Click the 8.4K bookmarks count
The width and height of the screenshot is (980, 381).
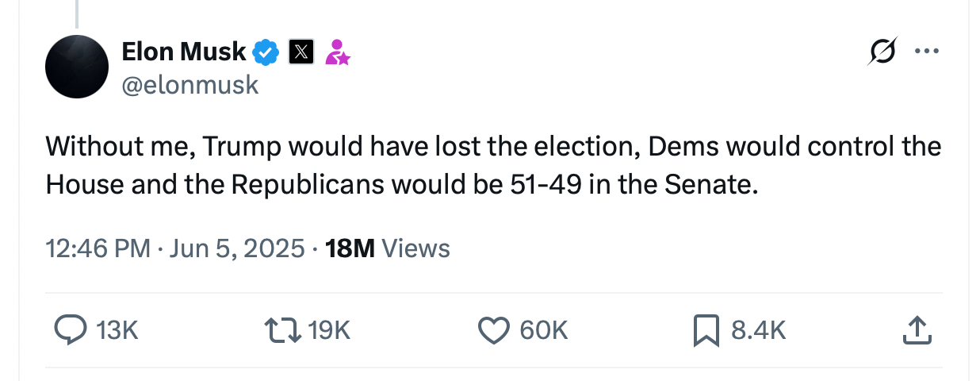pos(759,330)
